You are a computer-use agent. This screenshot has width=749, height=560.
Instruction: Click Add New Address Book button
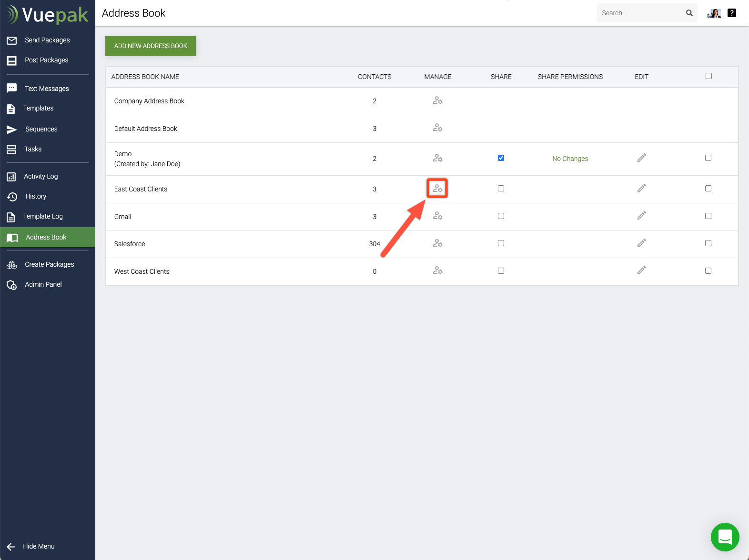click(151, 46)
